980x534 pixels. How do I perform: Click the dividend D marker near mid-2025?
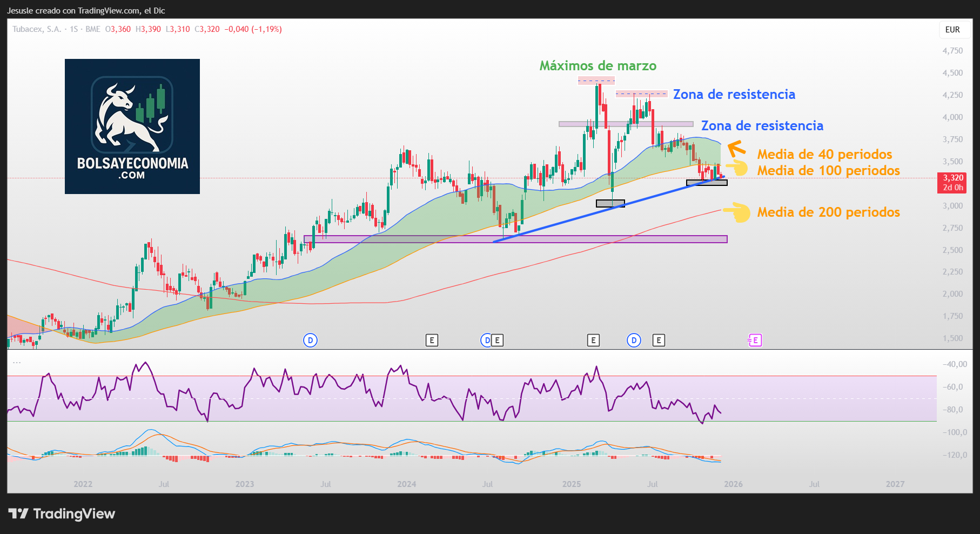tap(634, 340)
